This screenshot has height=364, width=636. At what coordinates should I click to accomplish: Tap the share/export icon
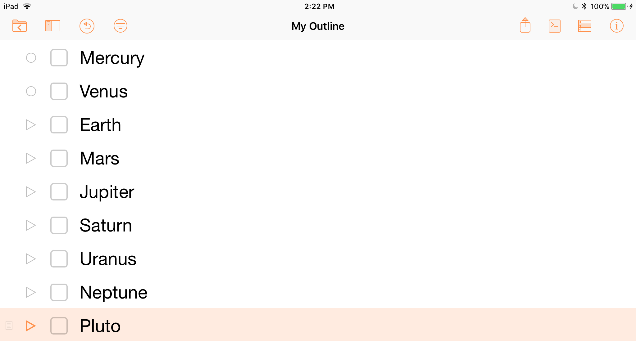pyautogui.click(x=525, y=26)
